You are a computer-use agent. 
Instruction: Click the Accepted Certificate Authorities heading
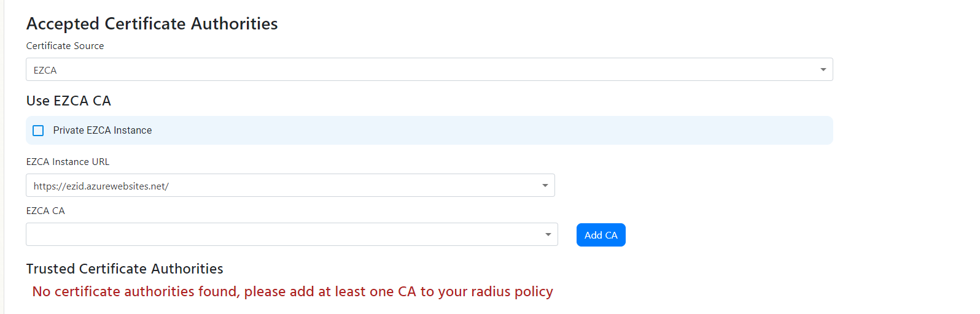tap(152, 23)
